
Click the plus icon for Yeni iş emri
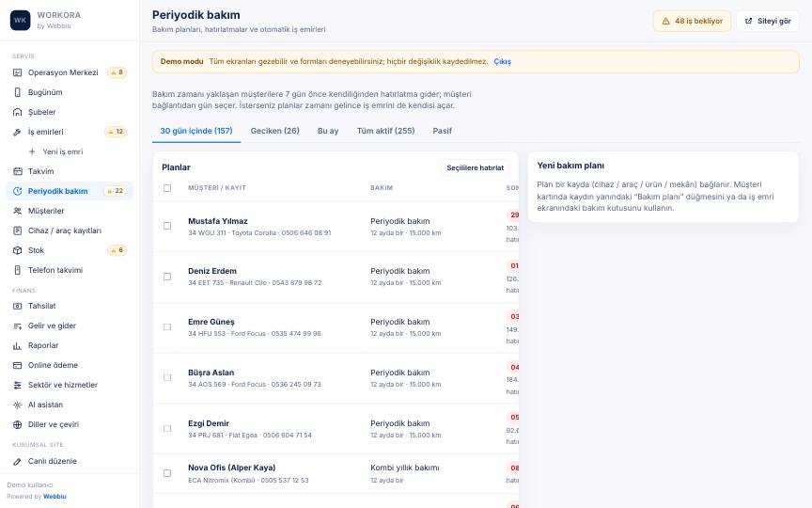point(32,151)
